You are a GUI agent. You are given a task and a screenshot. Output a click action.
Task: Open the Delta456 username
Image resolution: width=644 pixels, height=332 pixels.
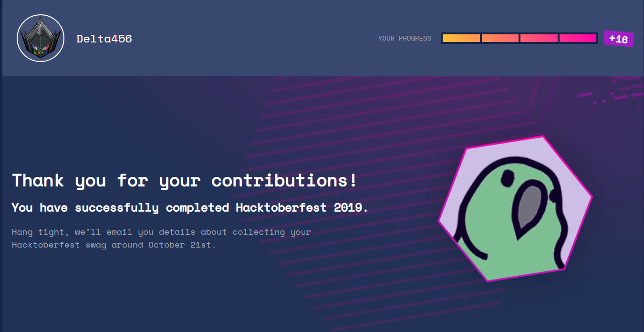tap(104, 39)
